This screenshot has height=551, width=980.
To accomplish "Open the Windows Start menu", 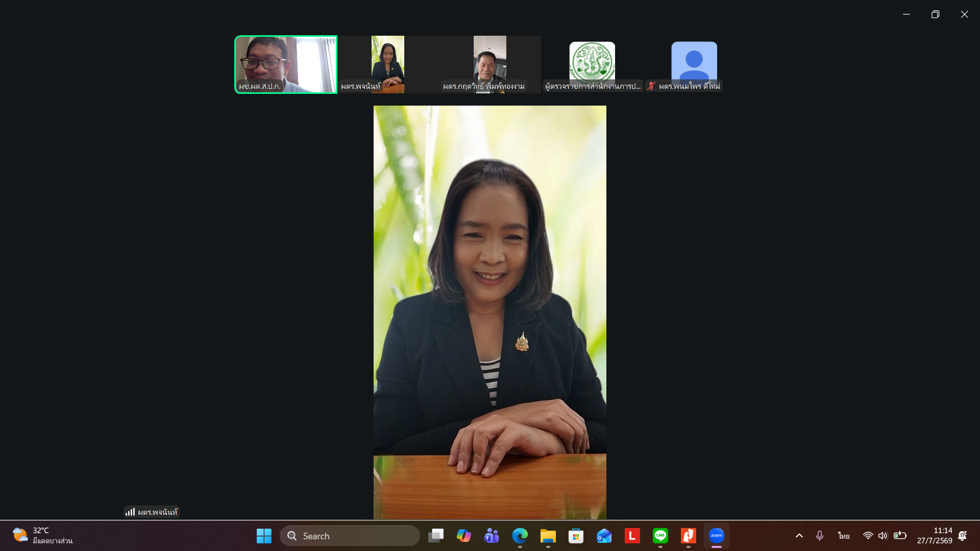I will tap(264, 536).
